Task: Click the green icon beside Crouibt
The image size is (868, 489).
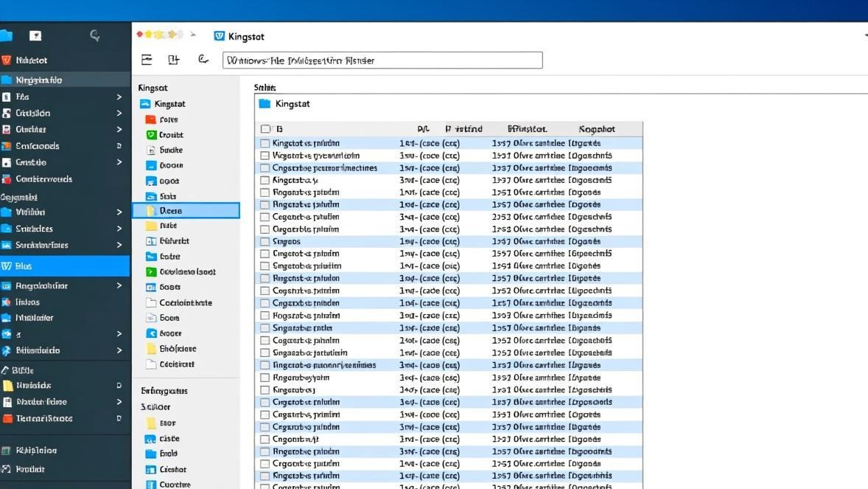Action: pos(151,135)
